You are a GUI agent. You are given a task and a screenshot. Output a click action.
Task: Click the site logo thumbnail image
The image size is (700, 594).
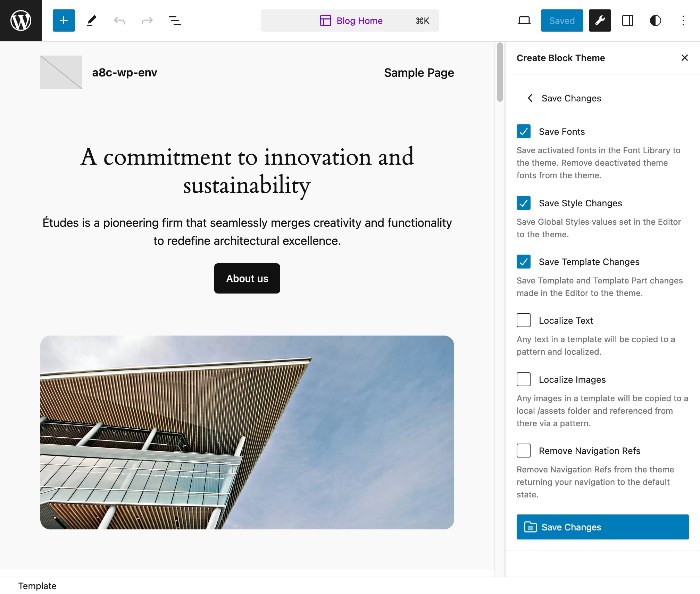60,72
